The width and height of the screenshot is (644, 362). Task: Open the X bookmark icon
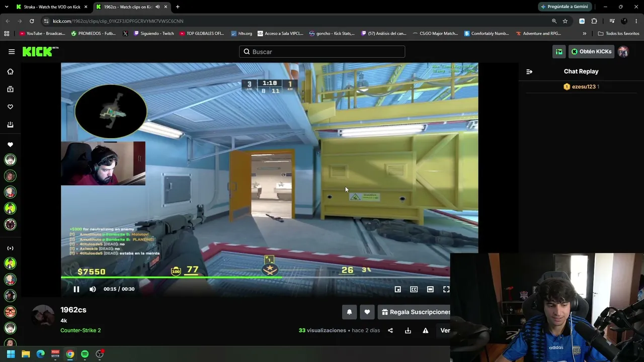click(x=125, y=34)
